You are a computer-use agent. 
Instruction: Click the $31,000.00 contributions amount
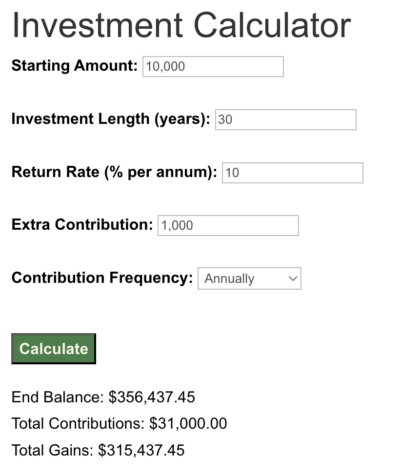click(x=188, y=424)
